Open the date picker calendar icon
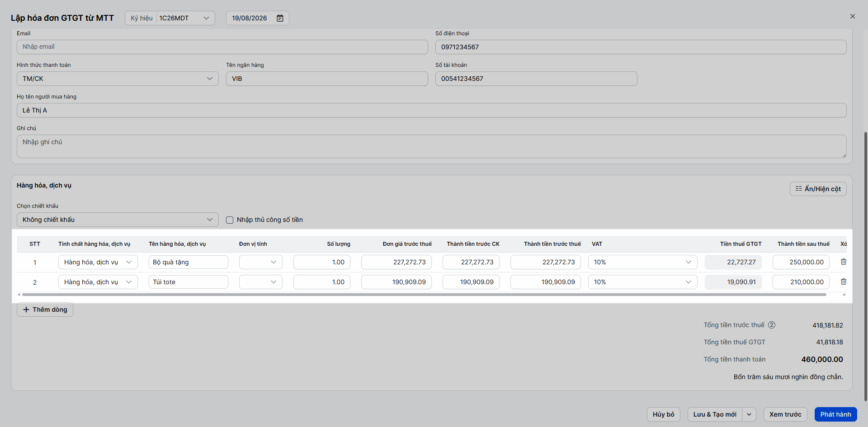This screenshot has width=868, height=427. point(280,18)
